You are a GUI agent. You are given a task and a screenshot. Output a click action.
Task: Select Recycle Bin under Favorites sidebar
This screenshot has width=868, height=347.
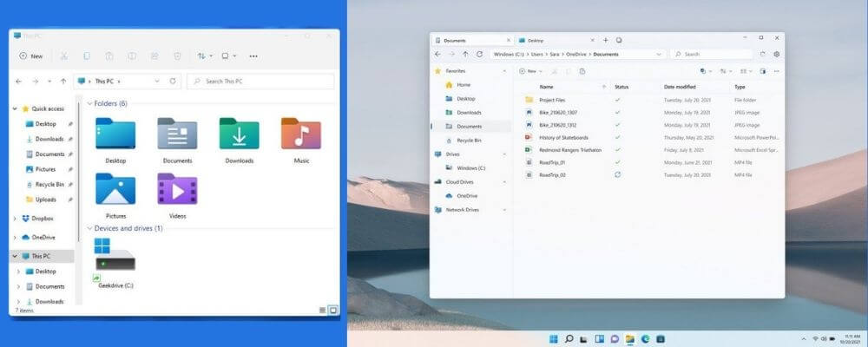coord(470,140)
